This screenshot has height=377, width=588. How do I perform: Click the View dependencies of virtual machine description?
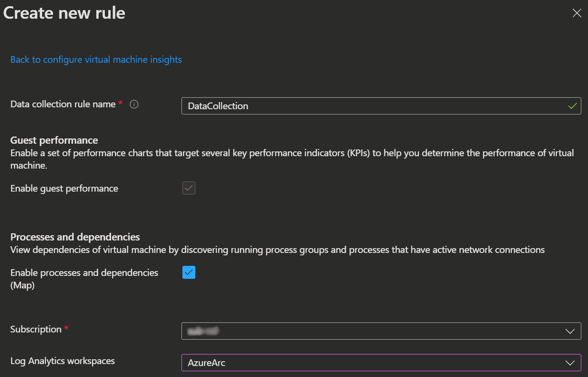click(x=278, y=250)
